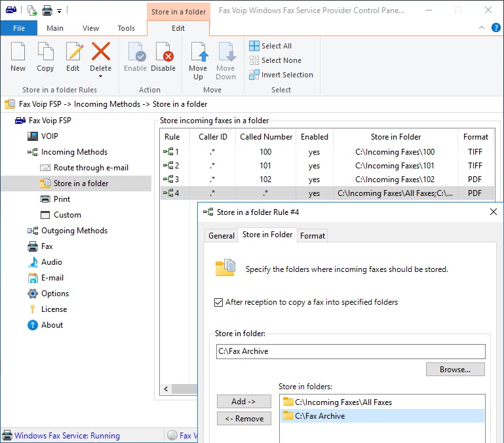Screen dimensions: 504x443
Task: Sort by Store in Folder column header
Action: 395,137
